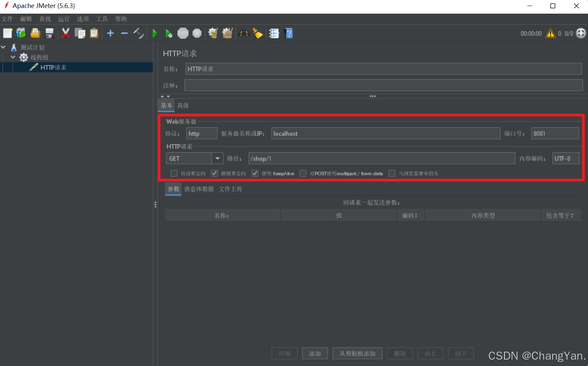Screen dimensions: 588x366
Task: Click the vertical split pane divider handle
Action: [155, 204]
